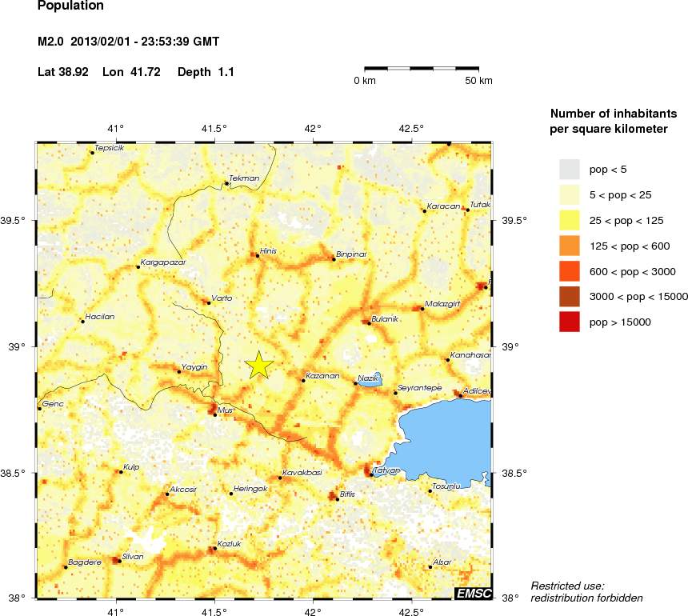Click the '600 < pop < 3000' legend swatch
The image size is (688, 616).
point(569,271)
